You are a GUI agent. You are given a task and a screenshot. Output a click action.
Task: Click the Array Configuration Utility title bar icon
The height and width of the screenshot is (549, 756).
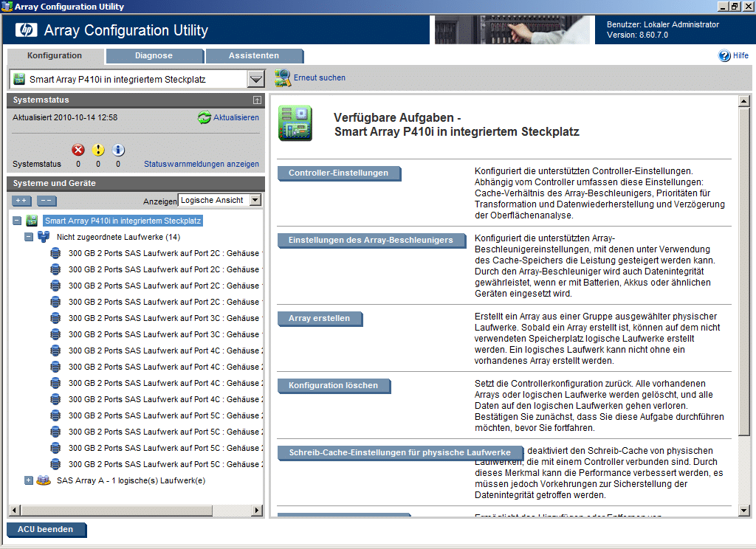click(x=7, y=6)
